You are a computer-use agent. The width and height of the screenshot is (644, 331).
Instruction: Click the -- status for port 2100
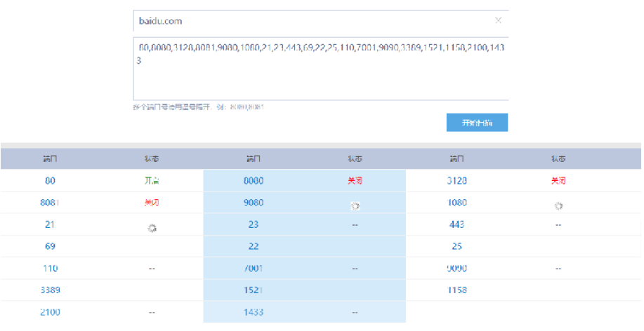tap(152, 313)
